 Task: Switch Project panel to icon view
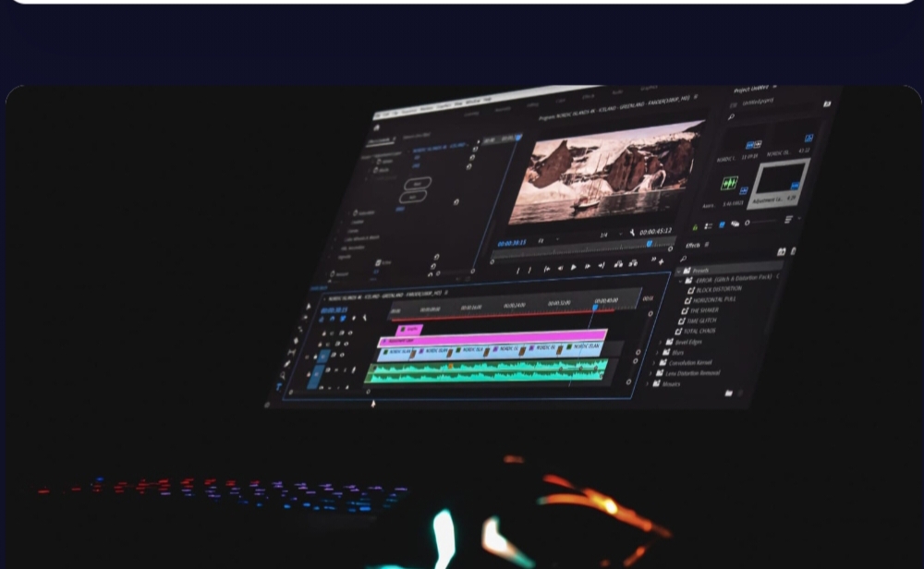(722, 225)
